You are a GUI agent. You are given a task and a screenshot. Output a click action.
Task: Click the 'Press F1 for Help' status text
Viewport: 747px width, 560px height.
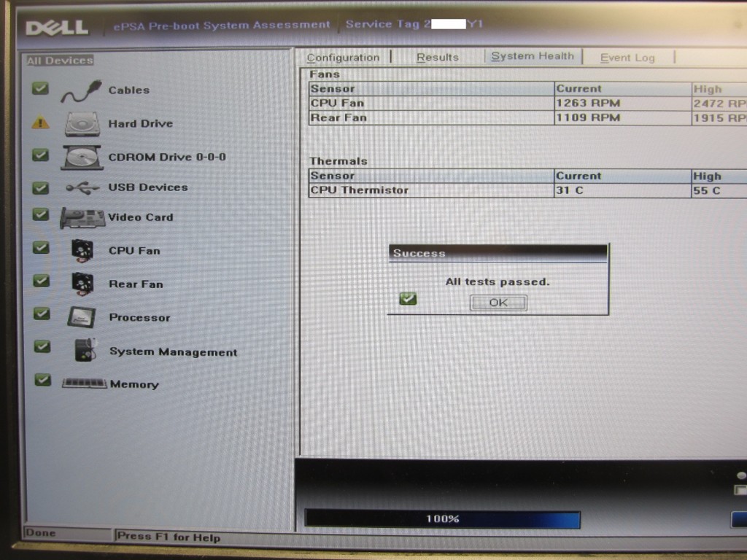click(169, 537)
